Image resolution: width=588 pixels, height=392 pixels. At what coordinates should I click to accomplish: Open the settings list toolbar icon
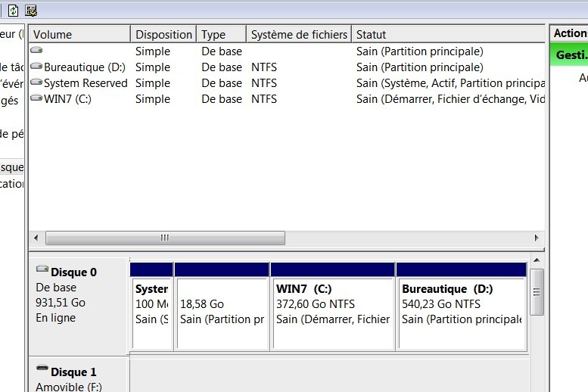pos(31,11)
